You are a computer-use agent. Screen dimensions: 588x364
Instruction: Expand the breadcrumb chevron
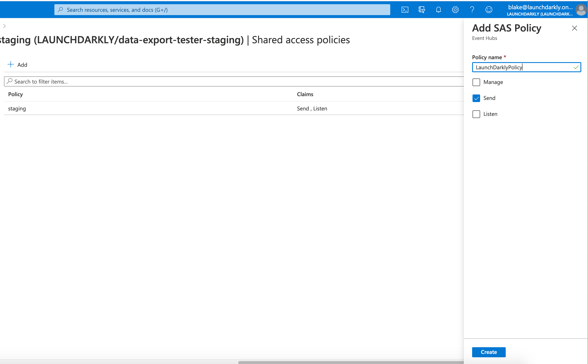[4, 26]
